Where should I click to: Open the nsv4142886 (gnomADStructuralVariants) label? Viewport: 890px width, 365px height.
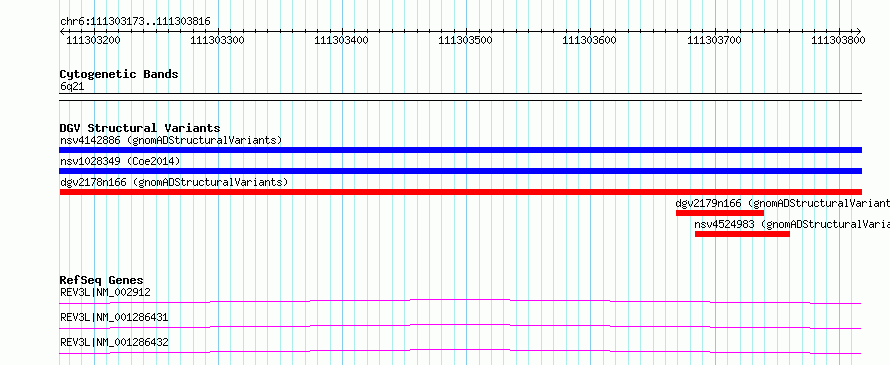point(171,140)
